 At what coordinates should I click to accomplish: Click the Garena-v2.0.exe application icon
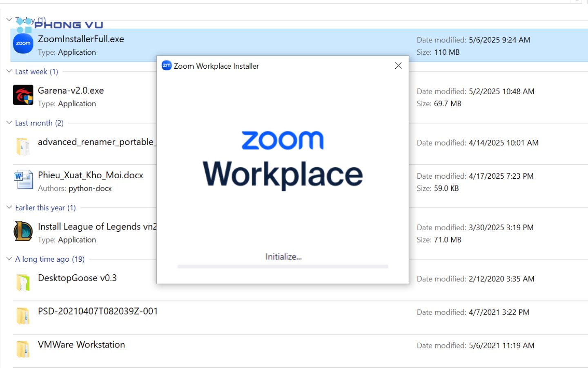point(23,95)
